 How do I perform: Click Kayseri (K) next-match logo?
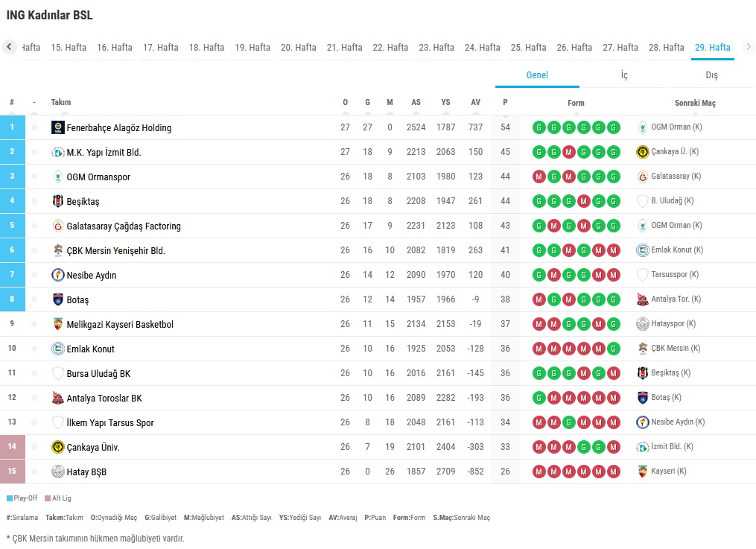pyautogui.click(x=642, y=472)
